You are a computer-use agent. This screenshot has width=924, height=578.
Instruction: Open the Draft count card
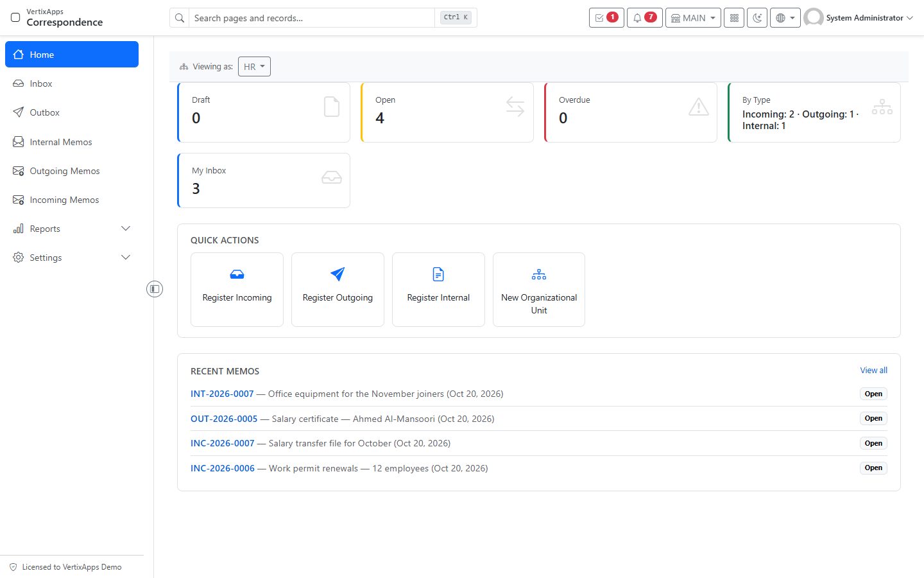pos(264,112)
